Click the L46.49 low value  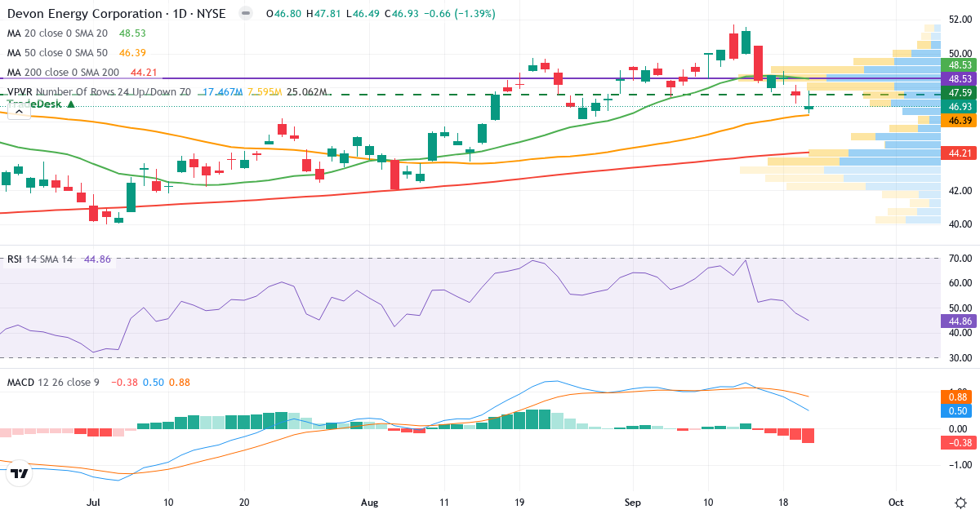pos(363,14)
